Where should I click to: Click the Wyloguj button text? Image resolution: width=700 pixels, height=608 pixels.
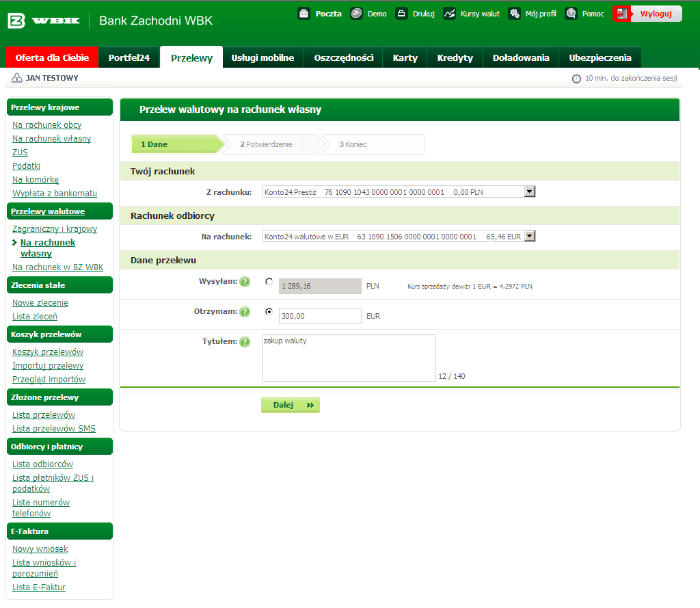click(656, 14)
